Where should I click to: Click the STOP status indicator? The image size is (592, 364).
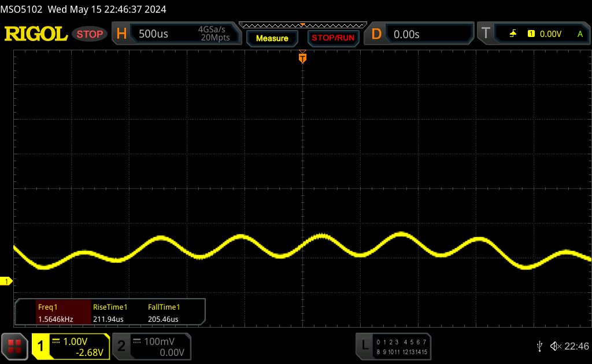coord(90,34)
